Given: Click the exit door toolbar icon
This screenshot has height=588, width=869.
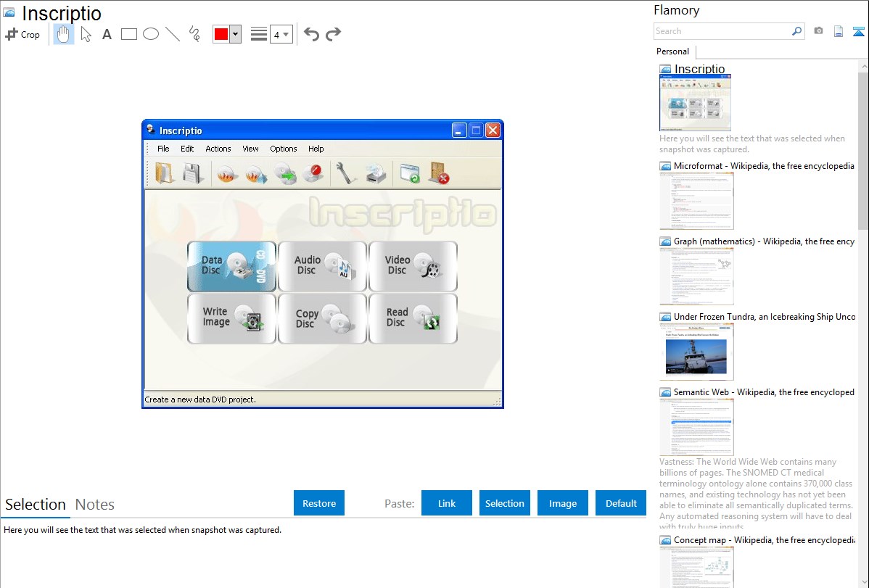Looking at the screenshot, I should click(439, 173).
